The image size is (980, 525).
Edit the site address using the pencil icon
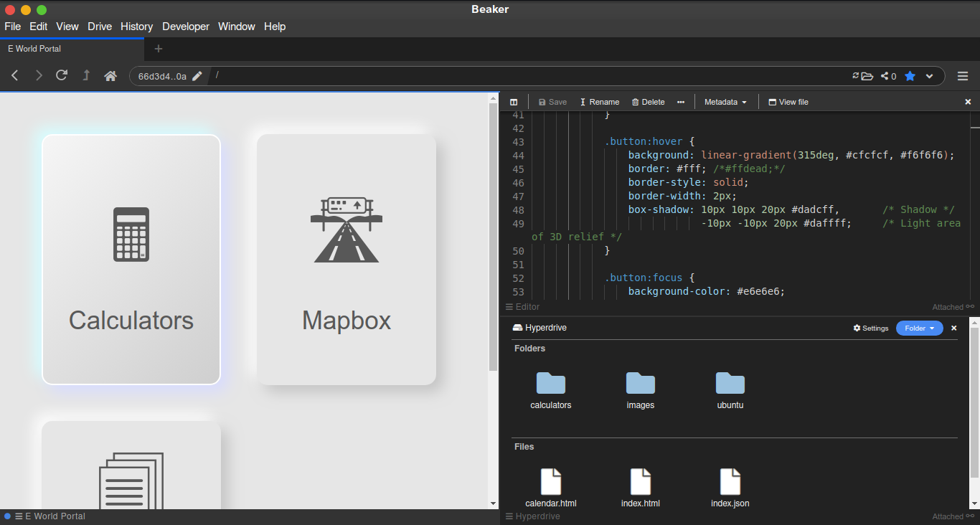coord(198,76)
